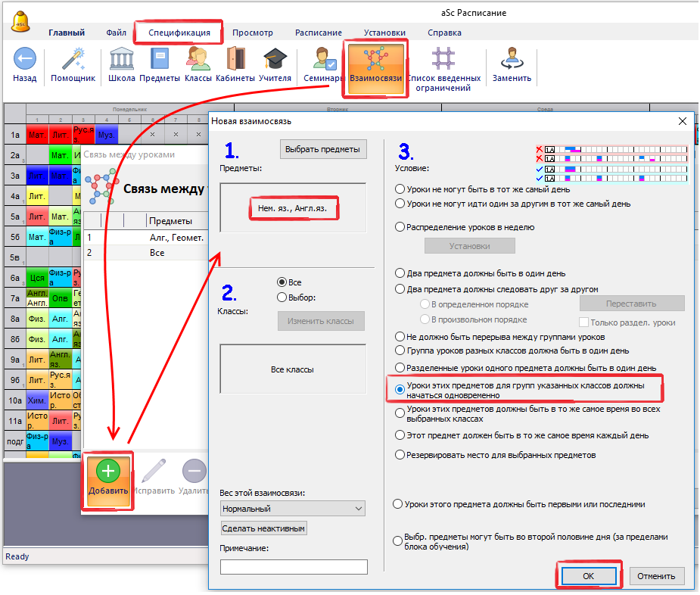Click the Сделать неактивным button
Screen dimensions: 700x595
tap(264, 528)
